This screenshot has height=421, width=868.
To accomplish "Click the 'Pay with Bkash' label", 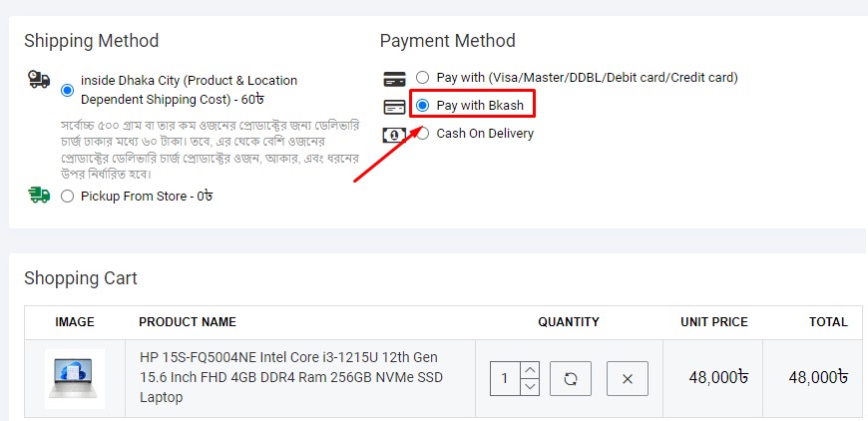I will [480, 105].
